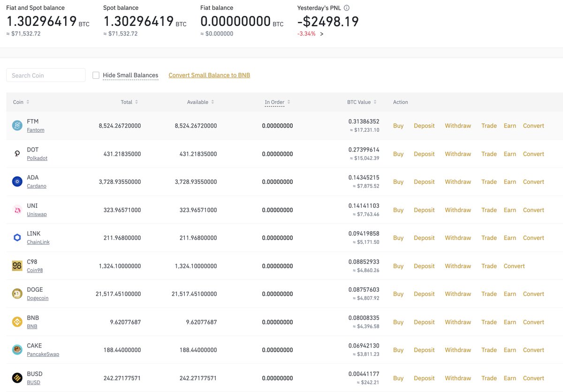This screenshot has width=563, height=392.
Task: Open the PancakeSwap name link
Action: tap(43, 354)
